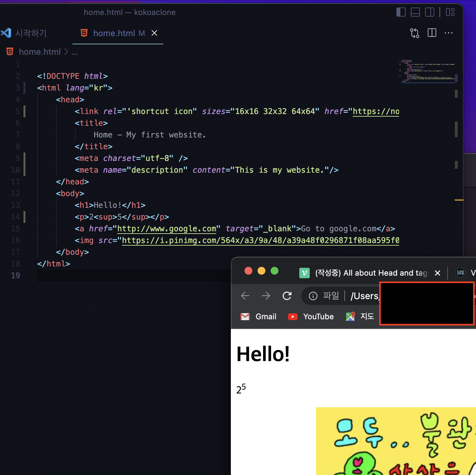Click closing html tag line

tap(53, 264)
